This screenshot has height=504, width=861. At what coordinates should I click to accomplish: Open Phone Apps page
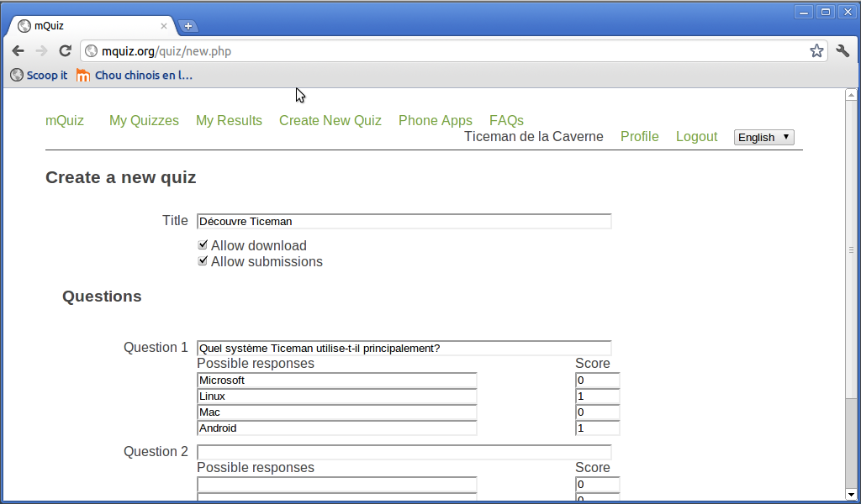436,121
